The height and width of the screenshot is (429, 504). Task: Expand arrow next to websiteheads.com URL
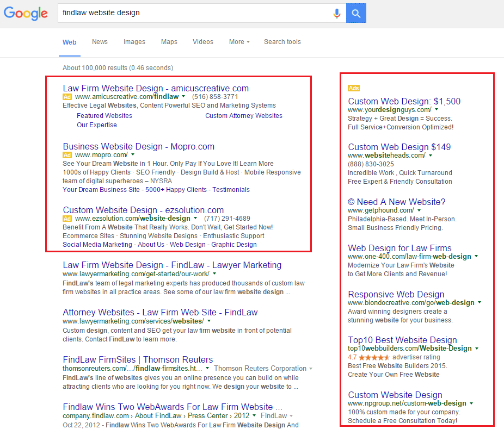pos(431,155)
